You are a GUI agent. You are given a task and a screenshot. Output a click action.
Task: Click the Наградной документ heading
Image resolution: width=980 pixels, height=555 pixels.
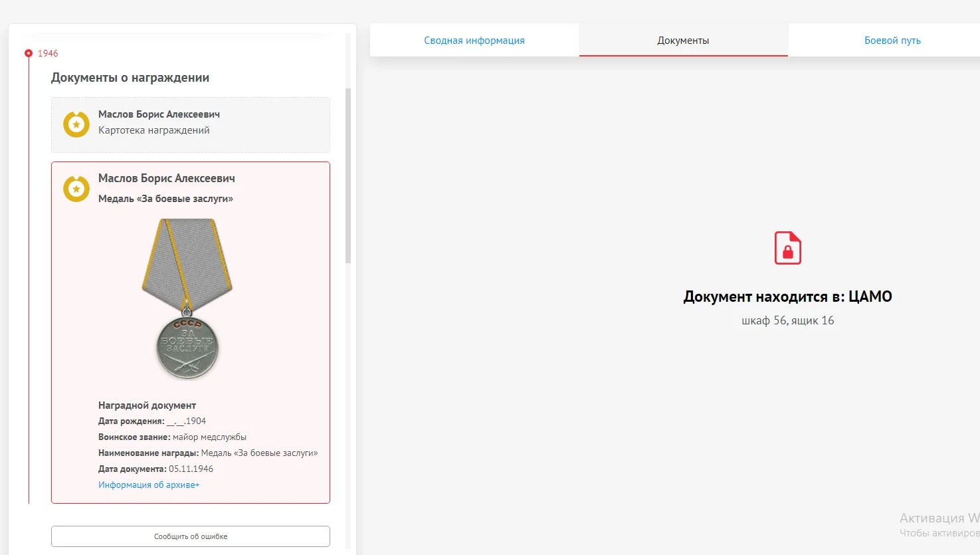[x=147, y=405]
